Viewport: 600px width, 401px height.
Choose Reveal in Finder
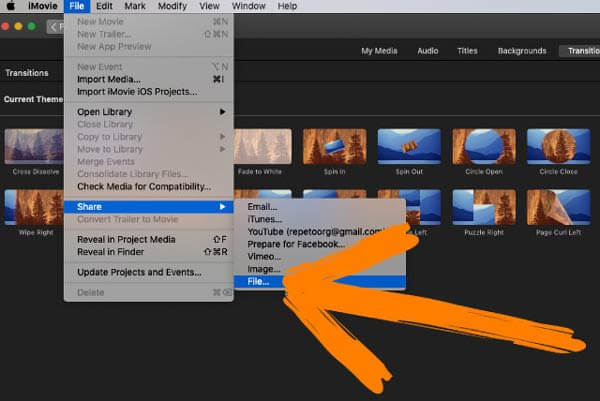[148, 252]
